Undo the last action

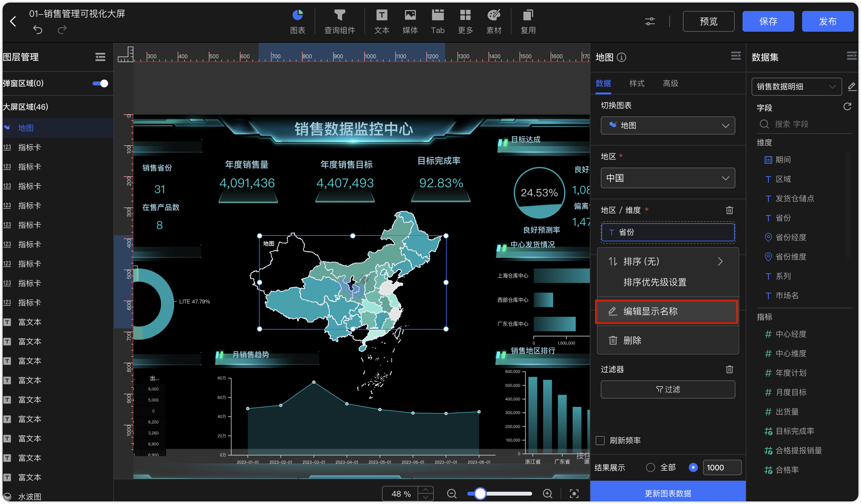pos(38,30)
